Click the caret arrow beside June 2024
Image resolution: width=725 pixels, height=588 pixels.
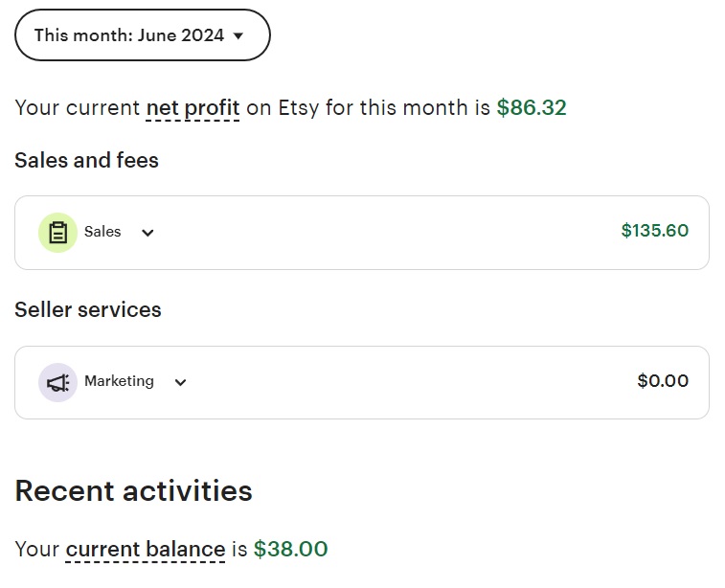point(238,36)
